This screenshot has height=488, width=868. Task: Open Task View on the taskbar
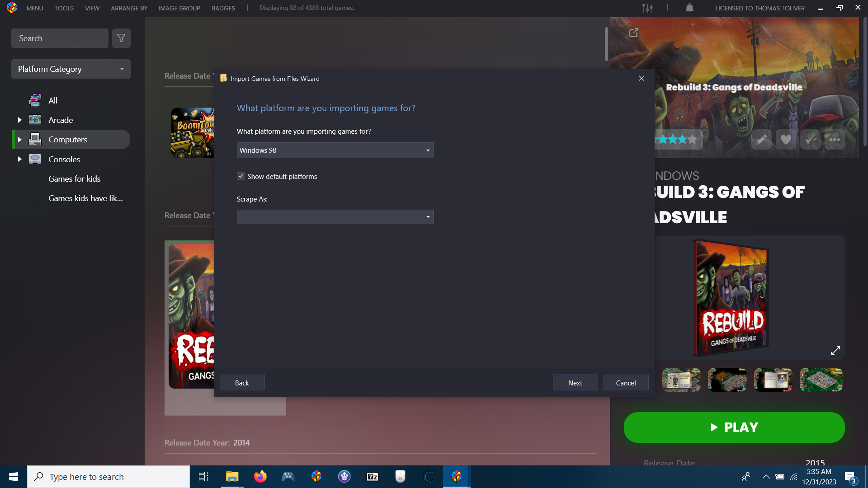(203, 477)
